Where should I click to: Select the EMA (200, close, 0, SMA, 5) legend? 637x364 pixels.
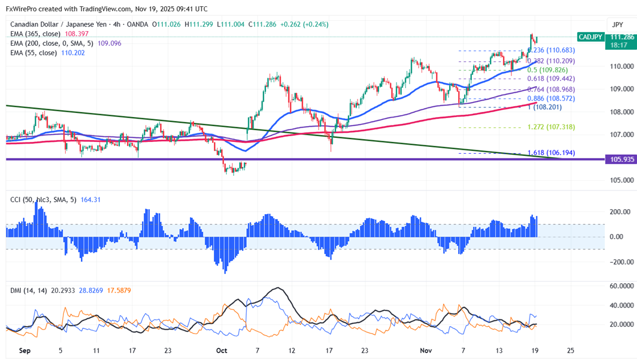pos(51,43)
